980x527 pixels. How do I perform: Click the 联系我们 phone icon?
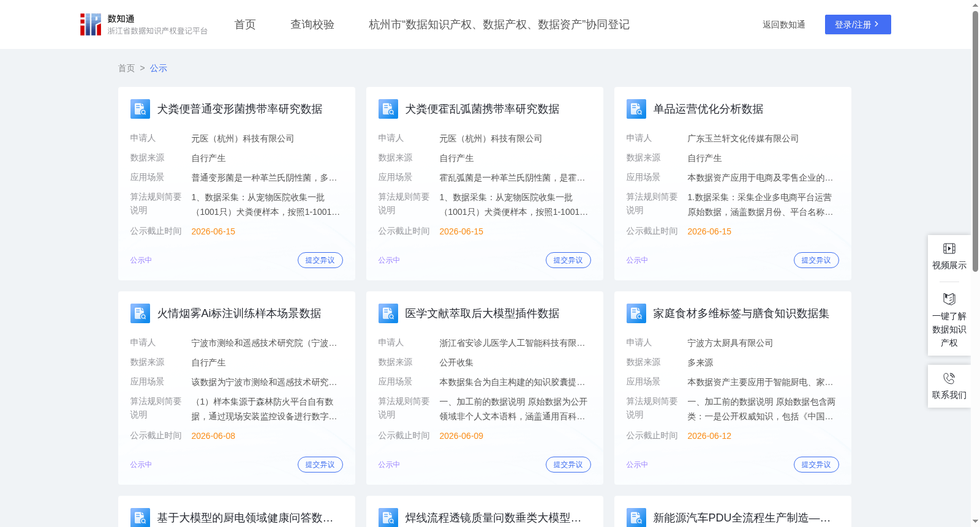[x=949, y=378]
